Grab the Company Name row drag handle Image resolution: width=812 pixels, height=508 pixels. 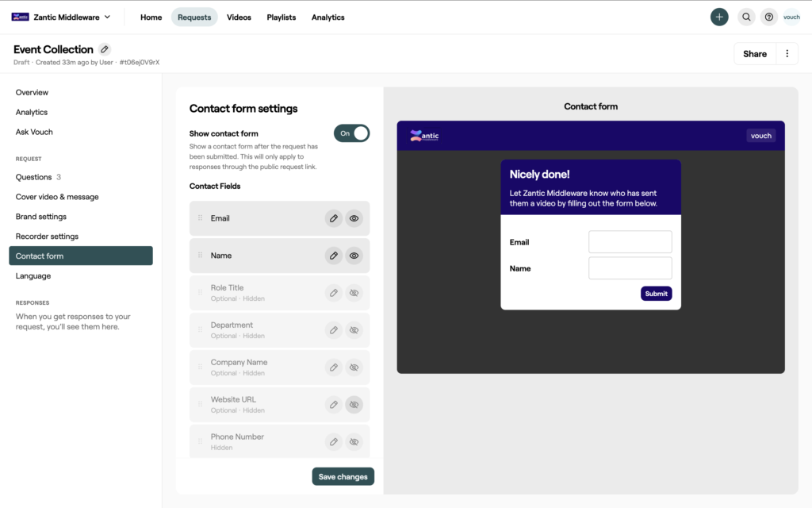[x=200, y=368]
